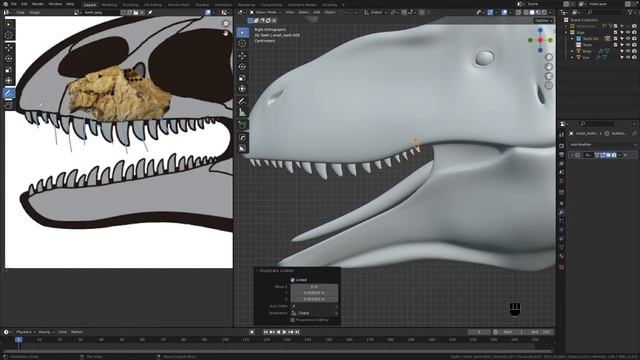Viewport: 640px width, 360px height.
Task: Switch to the Modeling workspace tab
Action: pos(109,5)
